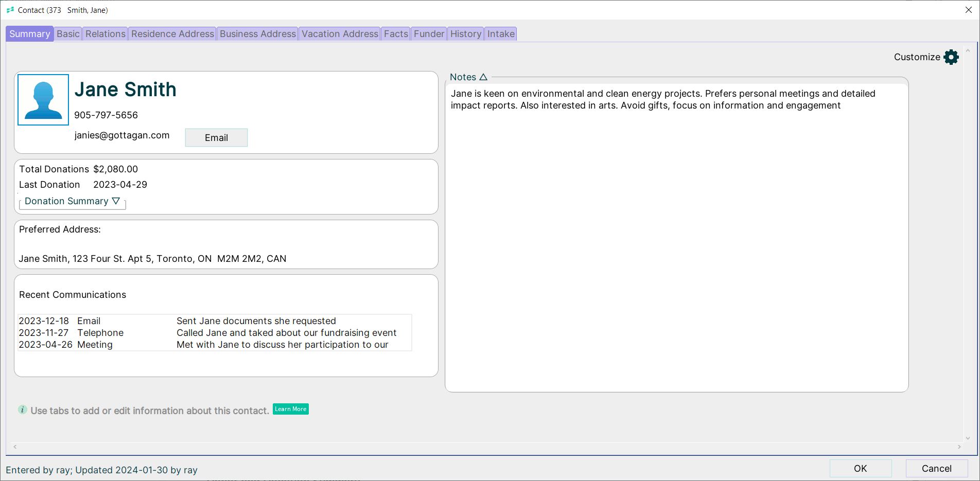Click the Total Donations value $2,080.00

click(x=116, y=169)
